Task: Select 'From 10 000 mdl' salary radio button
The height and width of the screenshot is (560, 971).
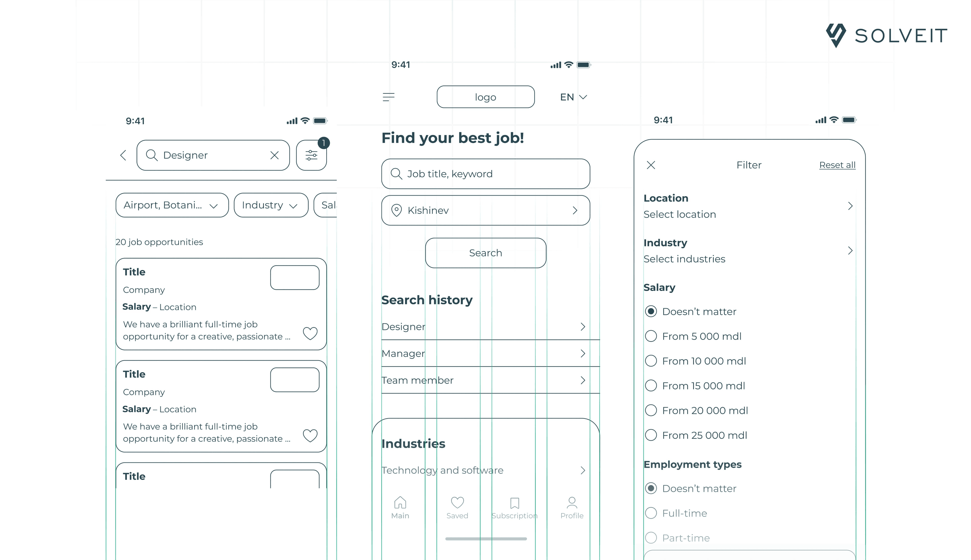Action: point(651,361)
